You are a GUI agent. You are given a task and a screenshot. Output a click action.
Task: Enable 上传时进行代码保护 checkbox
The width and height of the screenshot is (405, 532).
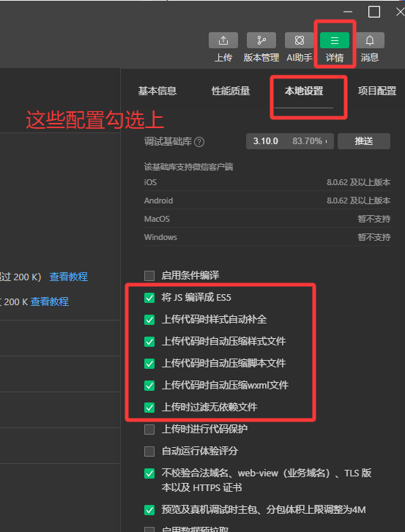point(149,430)
